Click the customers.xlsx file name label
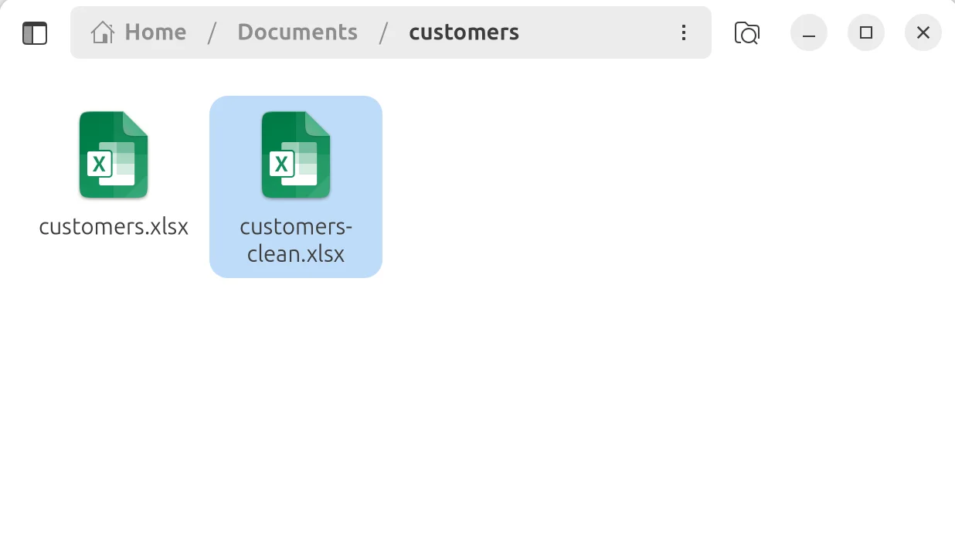Viewport: 955px width, 560px height. point(114,227)
